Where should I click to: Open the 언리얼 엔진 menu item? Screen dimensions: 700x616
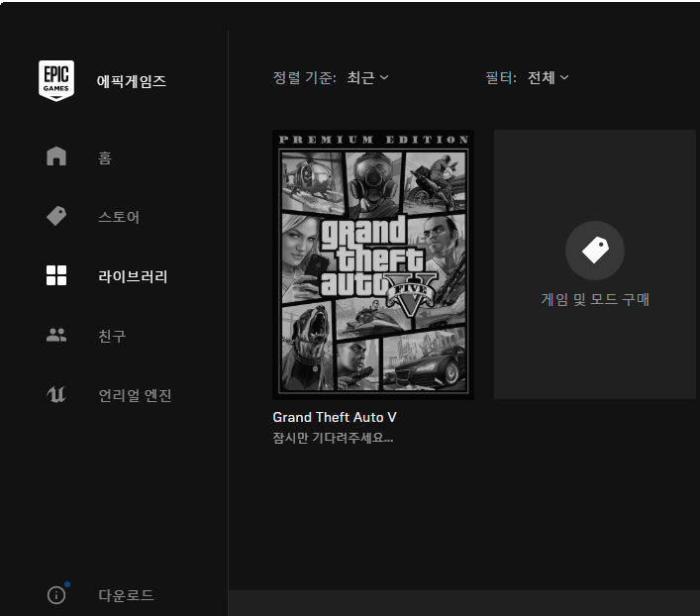tap(135, 395)
